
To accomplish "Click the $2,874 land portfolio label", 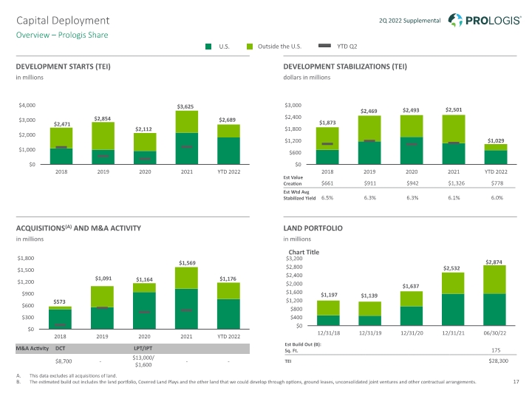I will (x=494, y=262).
